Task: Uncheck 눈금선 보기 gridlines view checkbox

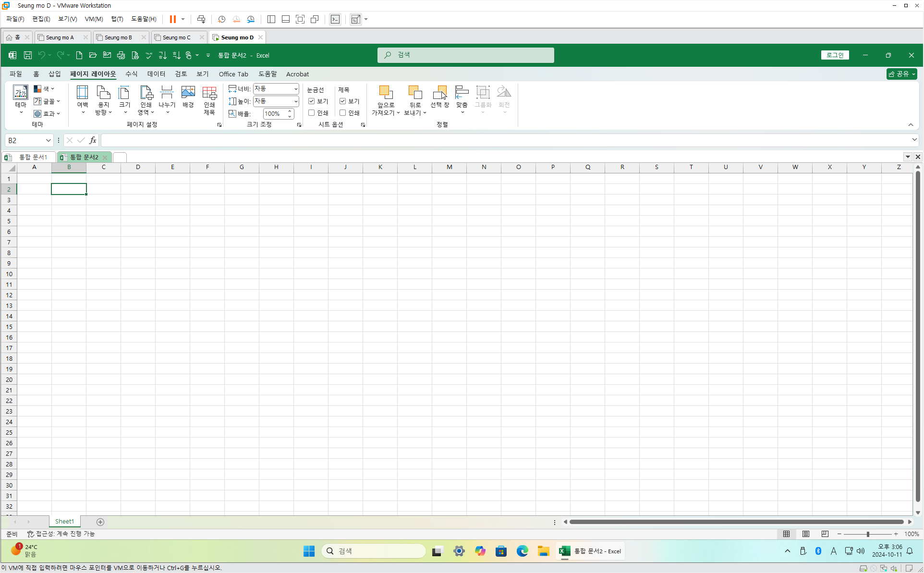Action: (312, 101)
